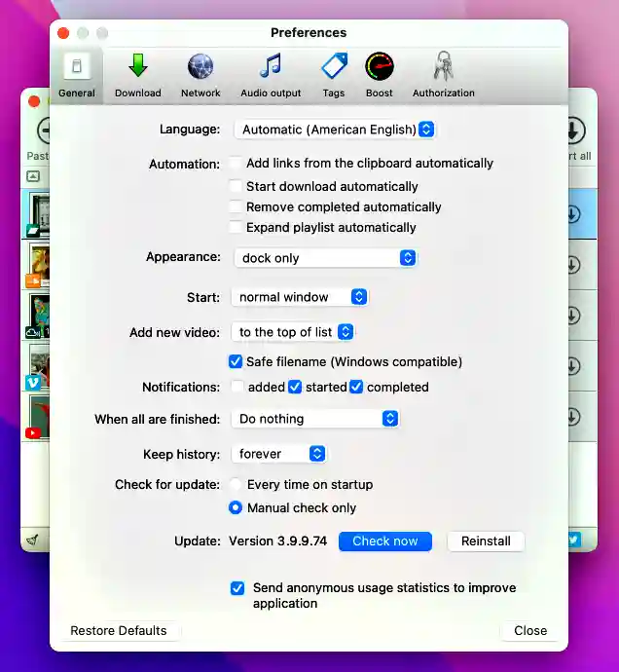
Task: Change Keep history from forever
Action: [x=278, y=454]
